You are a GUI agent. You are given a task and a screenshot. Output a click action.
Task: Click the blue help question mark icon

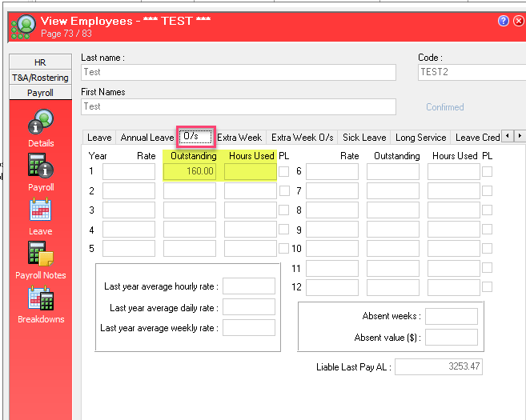[504, 21]
